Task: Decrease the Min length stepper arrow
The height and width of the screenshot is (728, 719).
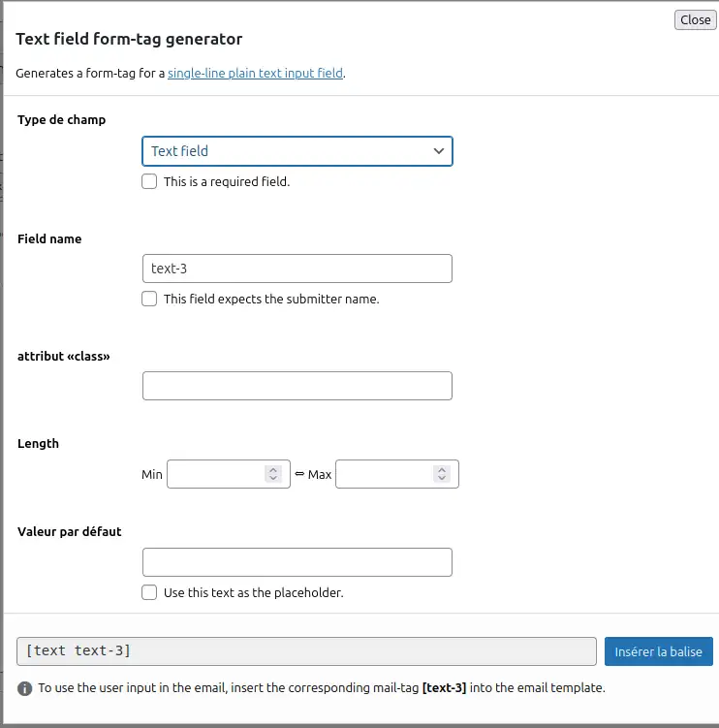Action: [273, 478]
